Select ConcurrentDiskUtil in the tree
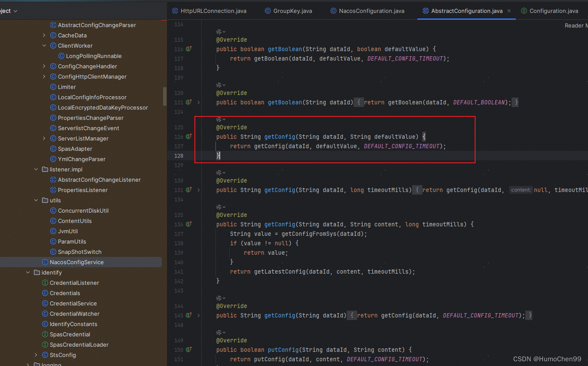 [83, 211]
